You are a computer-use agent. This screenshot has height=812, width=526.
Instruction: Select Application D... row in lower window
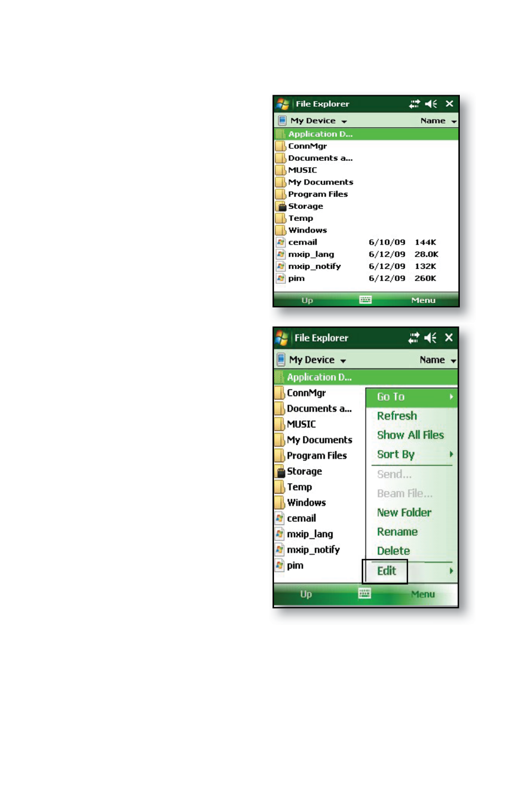point(366,377)
